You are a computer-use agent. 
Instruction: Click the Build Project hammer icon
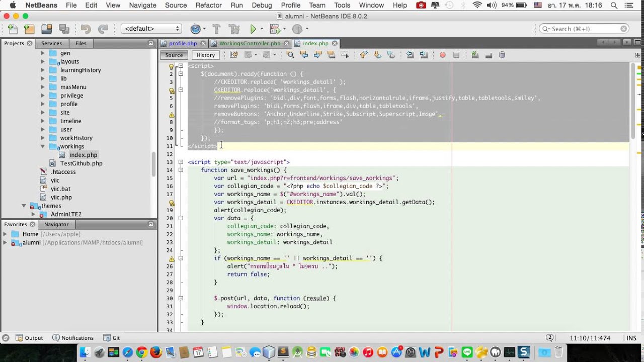click(x=216, y=29)
